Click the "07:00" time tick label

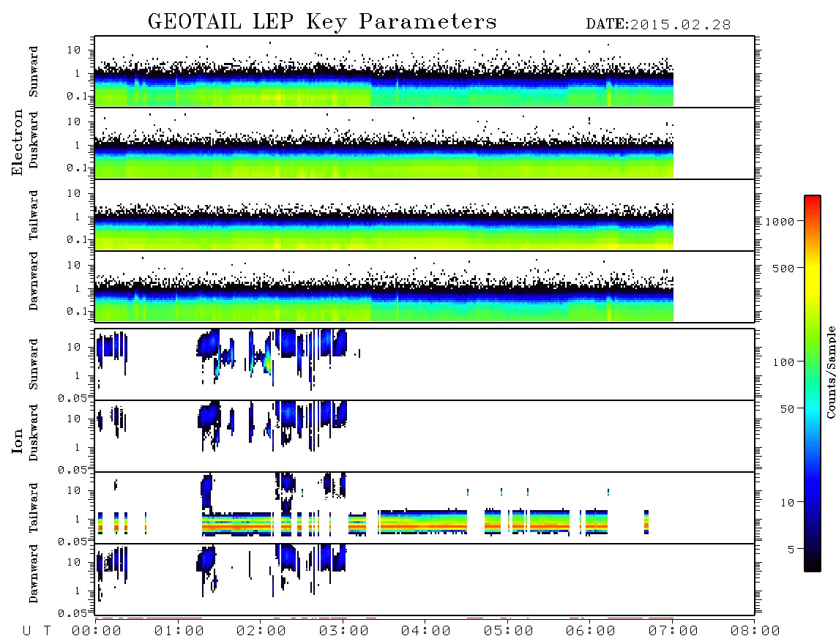pos(673,632)
